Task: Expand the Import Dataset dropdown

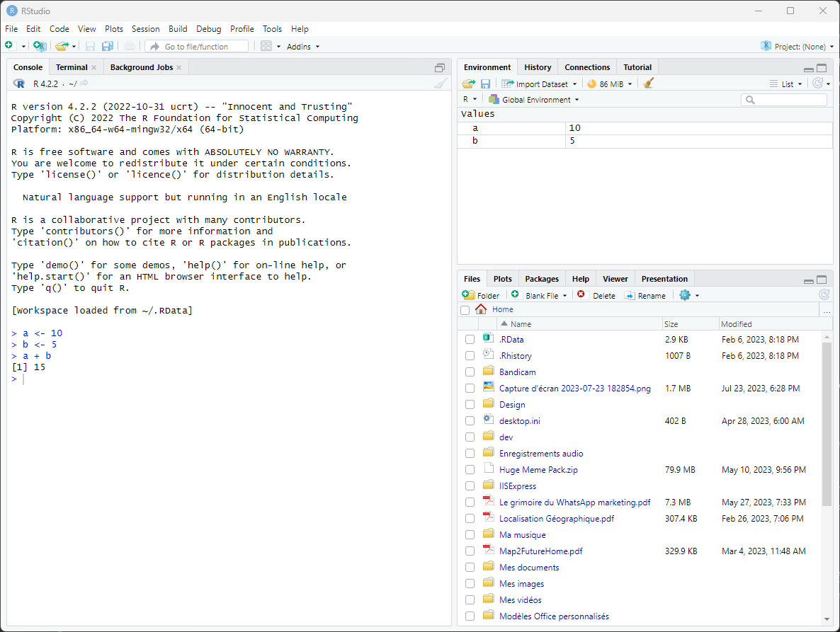Action: coord(540,84)
